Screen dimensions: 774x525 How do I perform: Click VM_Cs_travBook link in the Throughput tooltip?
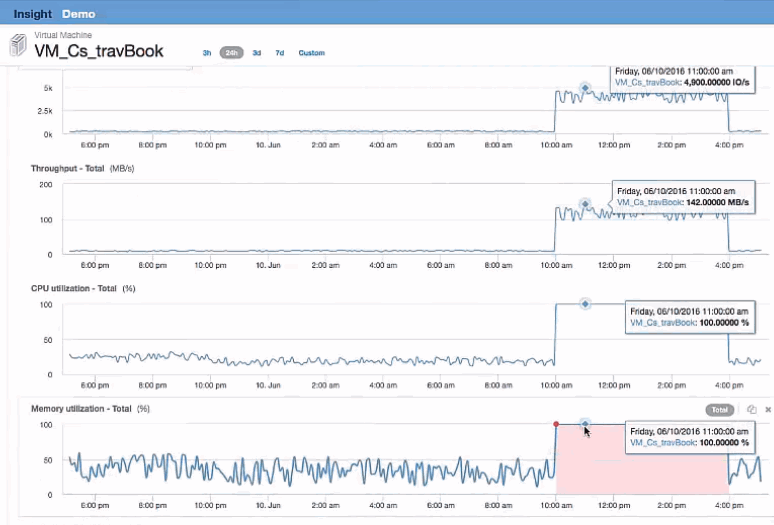point(649,202)
